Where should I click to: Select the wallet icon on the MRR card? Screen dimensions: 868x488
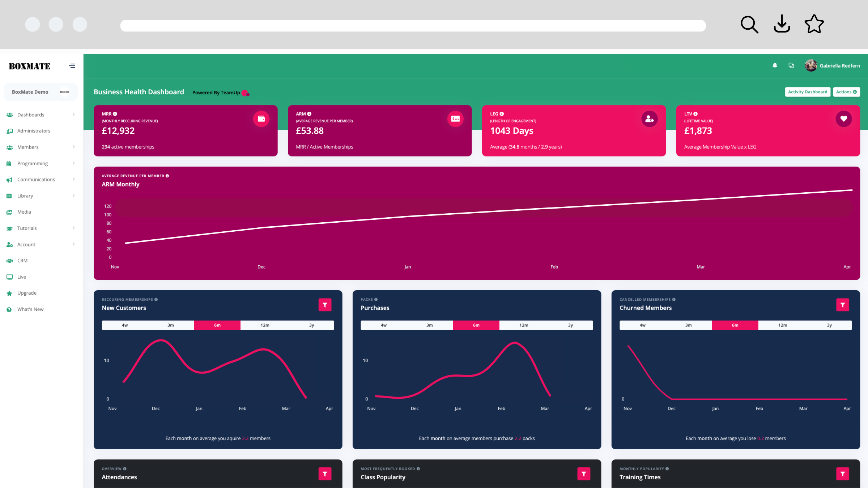tap(261, 119)
